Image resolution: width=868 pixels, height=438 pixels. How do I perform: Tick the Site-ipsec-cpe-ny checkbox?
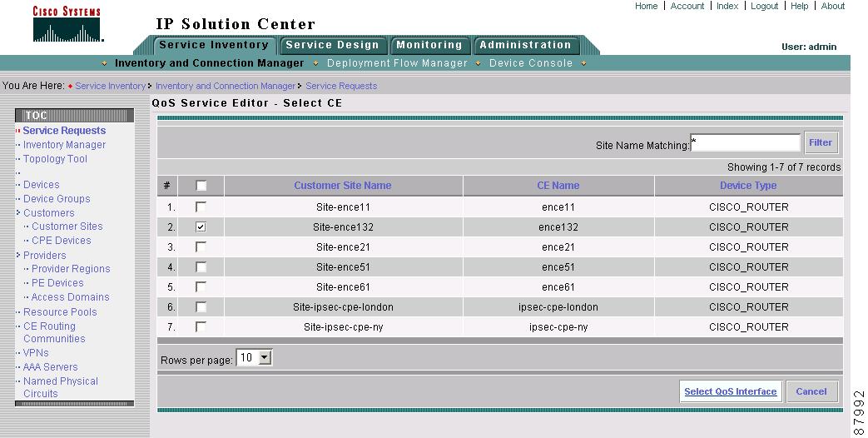[x=201, y=326]
